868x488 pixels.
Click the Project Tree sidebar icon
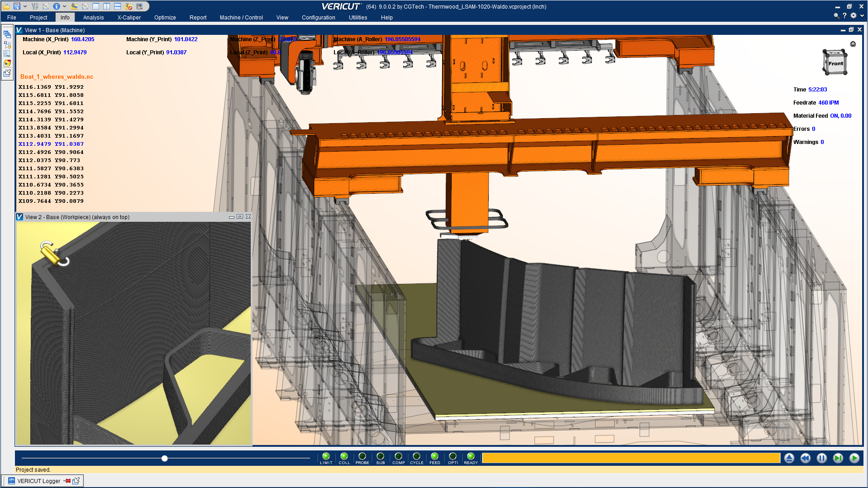click(7, 45)
